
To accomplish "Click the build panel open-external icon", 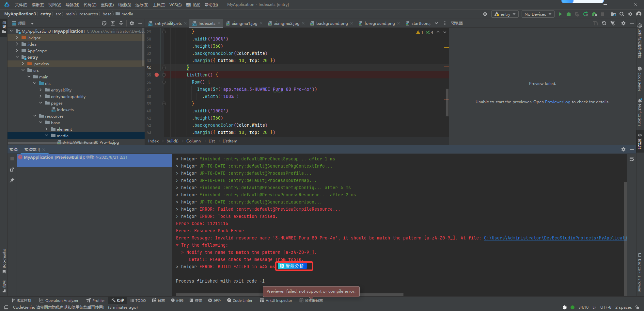I will coord(12,170).
